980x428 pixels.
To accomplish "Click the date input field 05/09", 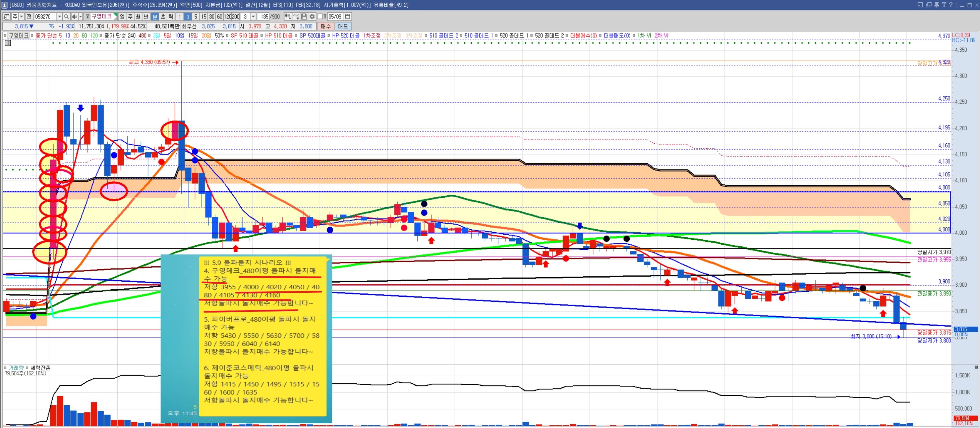I will (x=335, y=16).
